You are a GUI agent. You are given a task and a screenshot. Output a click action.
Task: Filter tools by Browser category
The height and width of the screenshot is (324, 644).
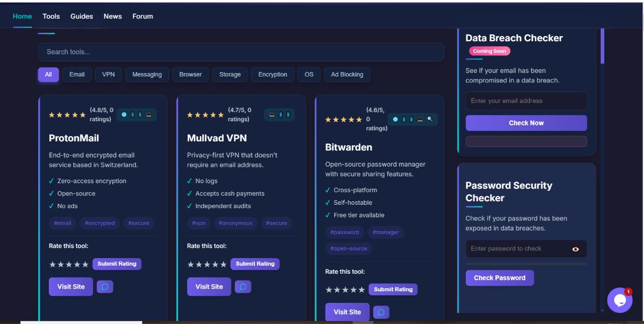(x=191, y=74)
